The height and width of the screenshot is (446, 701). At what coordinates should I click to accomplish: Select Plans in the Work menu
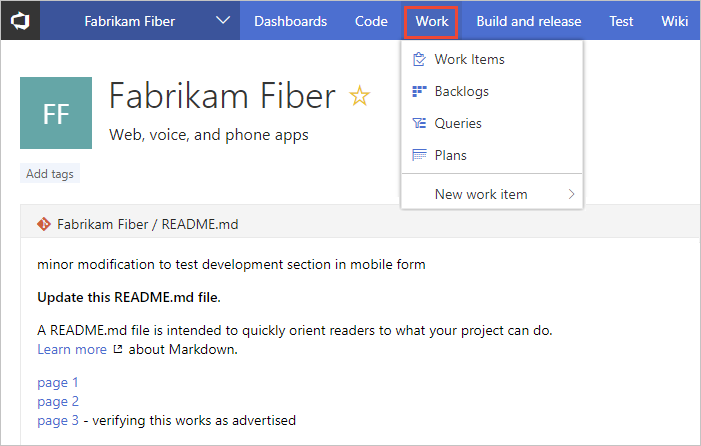[x=492, y=155]
